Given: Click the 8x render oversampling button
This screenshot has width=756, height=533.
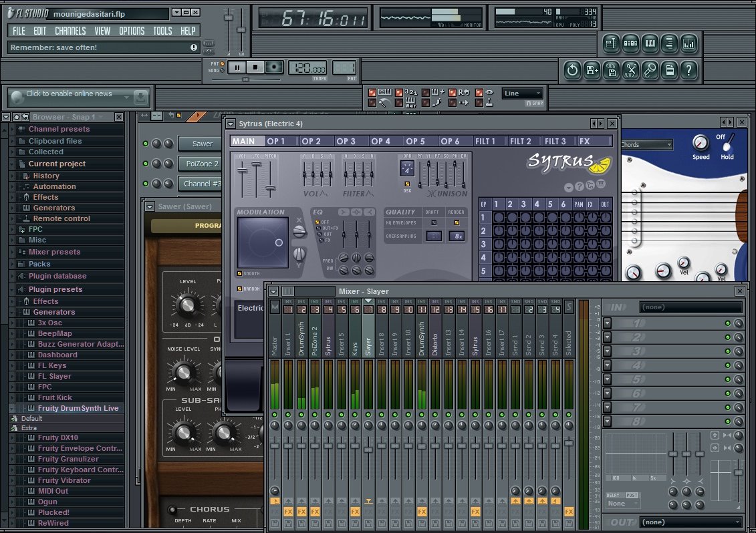Looking at the screenshot, I should [457, 236].
